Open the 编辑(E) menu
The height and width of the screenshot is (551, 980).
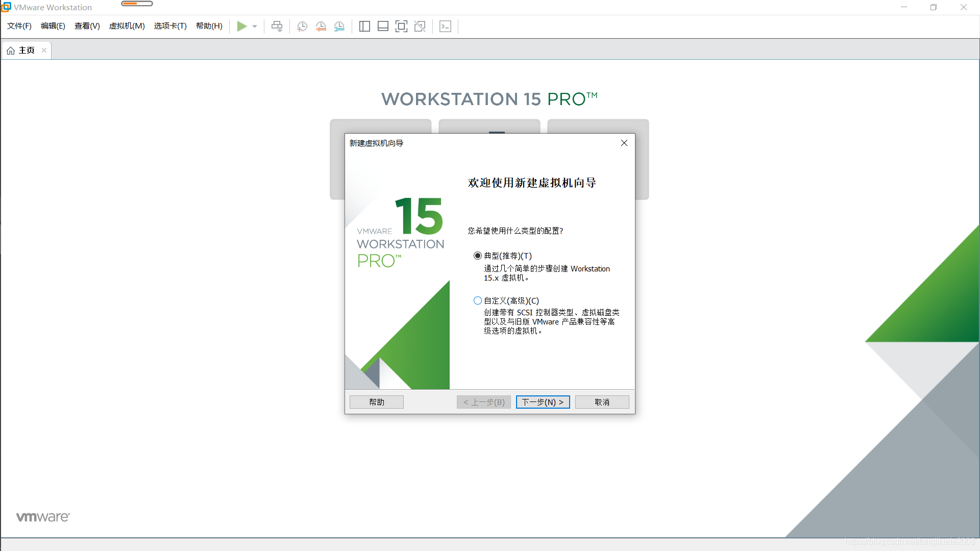[53, 26]
